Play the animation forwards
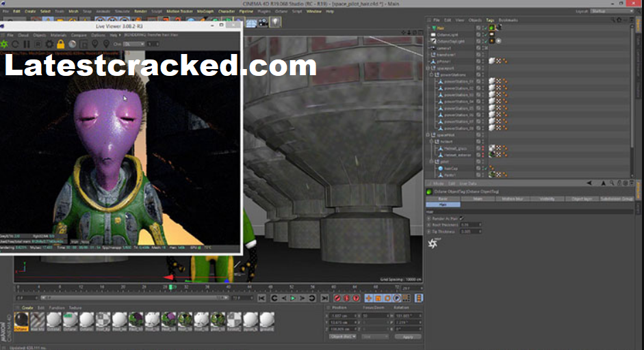Viewport: 644px width, 350px height. 293,298
